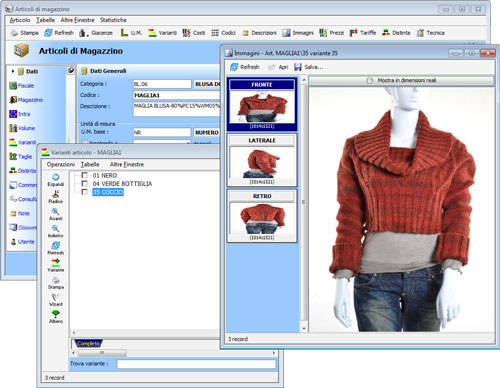This screenshot has width=500, height=388.
Task: Select the LATERALE image thumbnail
Action: 262,160
